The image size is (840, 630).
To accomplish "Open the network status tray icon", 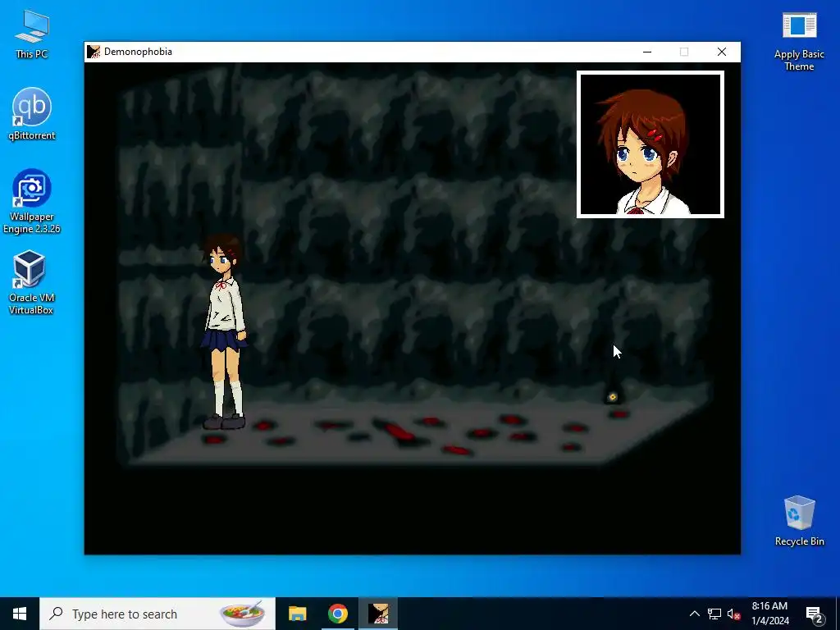I will click(714, 614).
